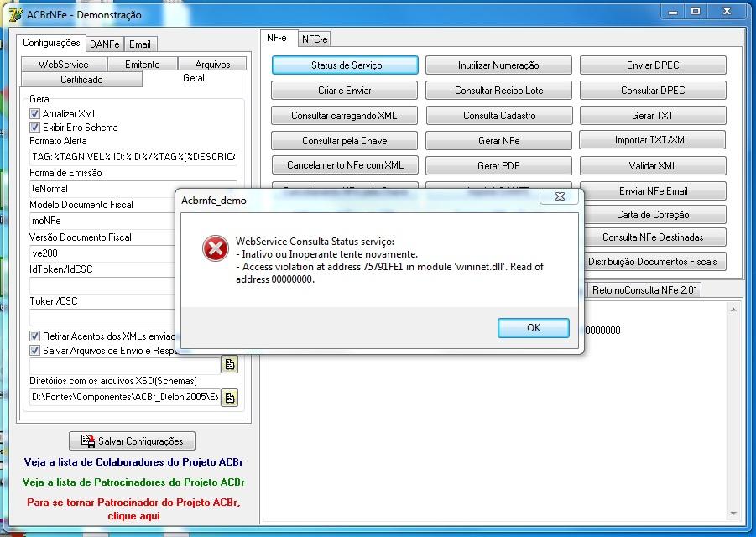Switch to the Email tab

click(140, 44)
